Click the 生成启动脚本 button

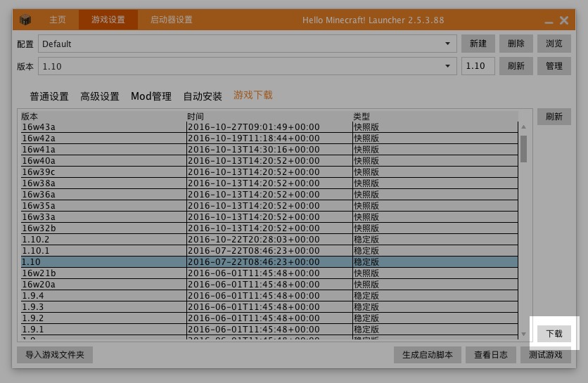click(428, 354)
